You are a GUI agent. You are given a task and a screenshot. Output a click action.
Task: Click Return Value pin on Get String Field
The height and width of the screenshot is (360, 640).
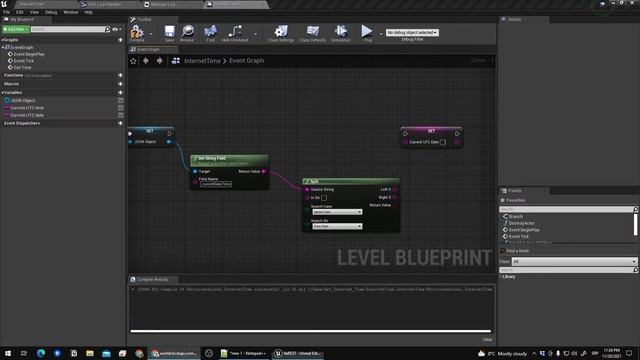(x=264, y=171)
